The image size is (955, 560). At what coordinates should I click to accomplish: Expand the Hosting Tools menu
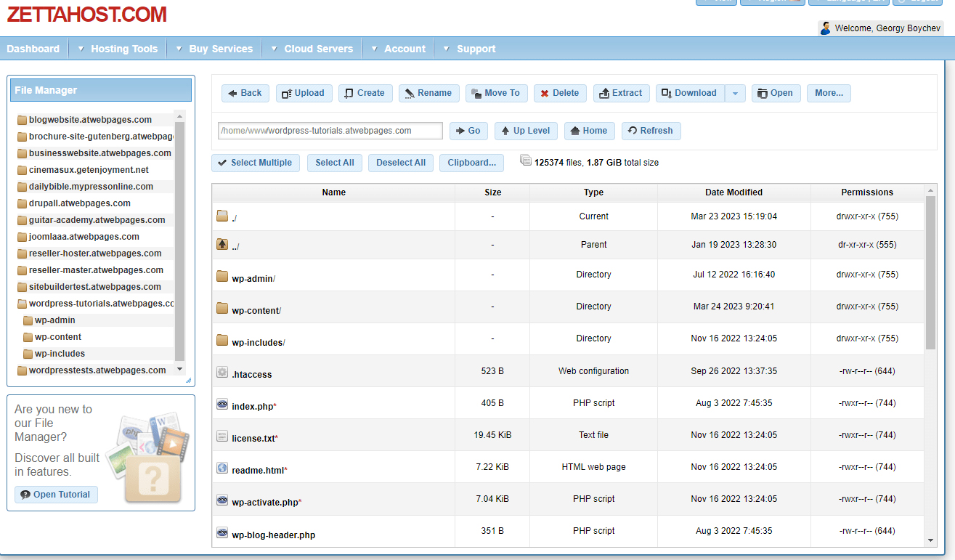[118, 49]
